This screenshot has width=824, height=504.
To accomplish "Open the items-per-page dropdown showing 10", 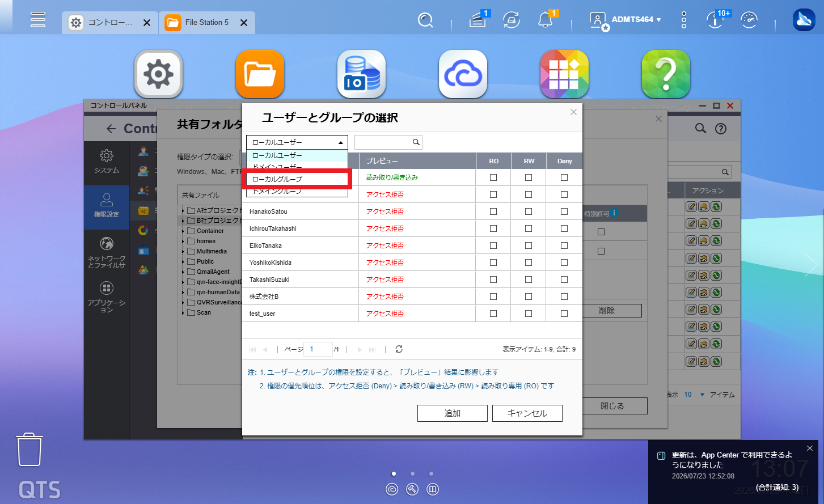I will point(694,395).
